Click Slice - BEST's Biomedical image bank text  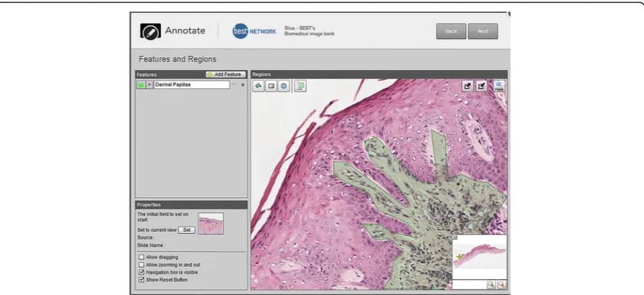pyautogui.click(x=310, y=31)
